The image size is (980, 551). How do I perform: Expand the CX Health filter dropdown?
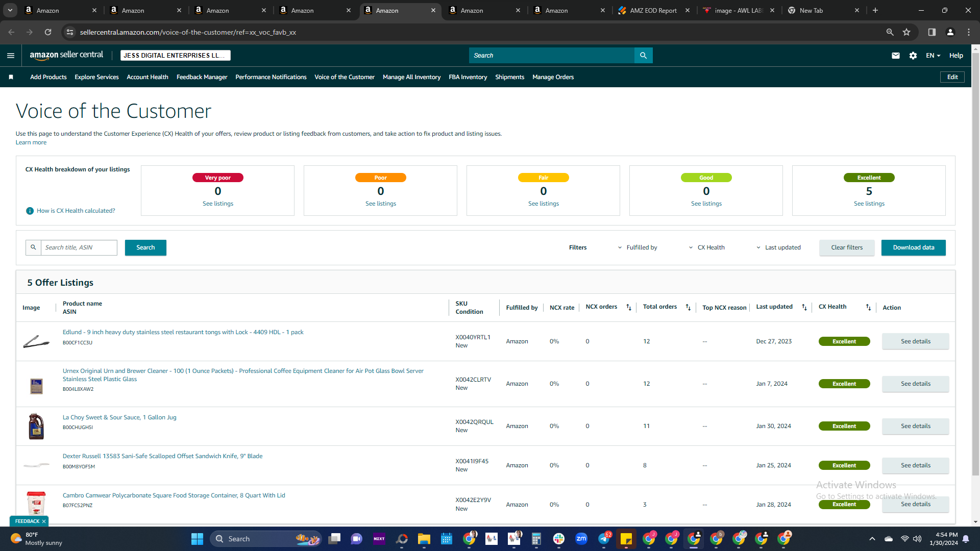pos(707,247)
